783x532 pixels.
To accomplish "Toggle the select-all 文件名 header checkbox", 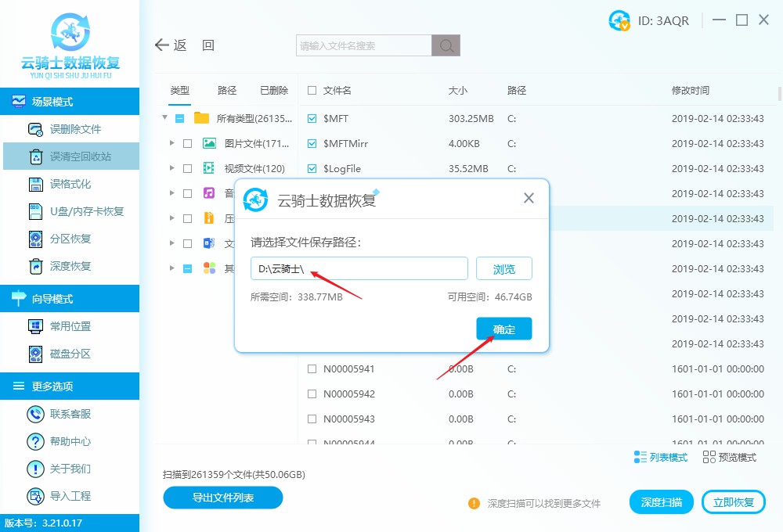I will point(312,90).
